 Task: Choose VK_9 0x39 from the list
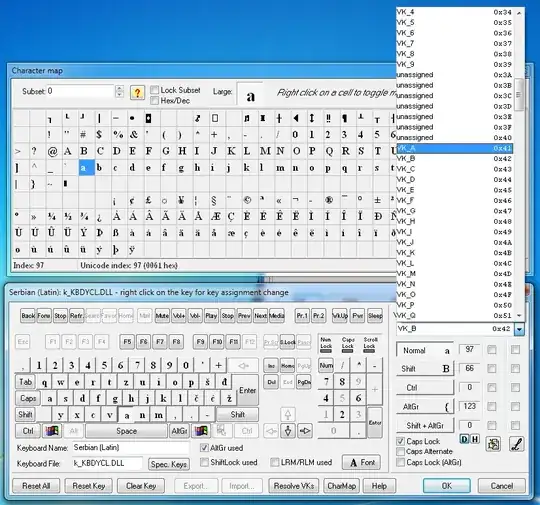tap(455, 64)
